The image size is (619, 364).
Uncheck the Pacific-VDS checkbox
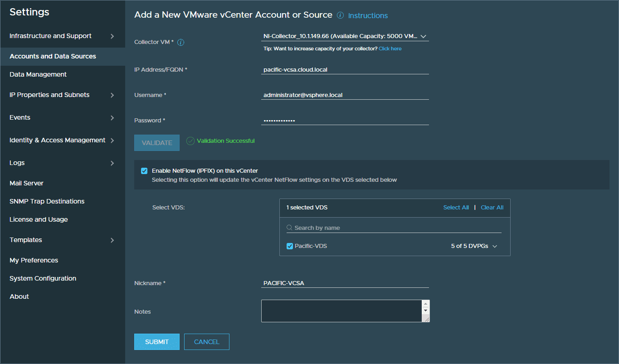point(289,247)
